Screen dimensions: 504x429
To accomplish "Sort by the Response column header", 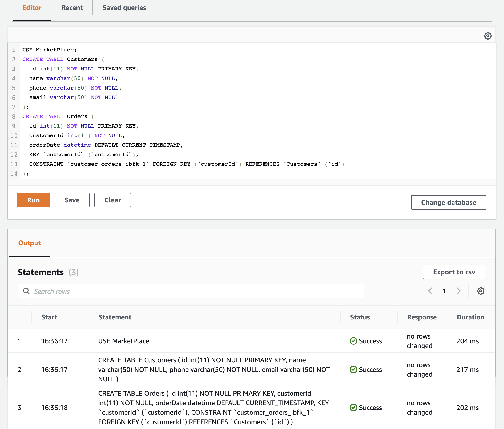I will 422,317.
